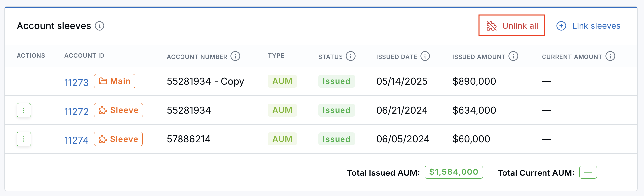Click the Issued Date info icon
This screenshot has height=196, width=644.
[x=425, y=56]
